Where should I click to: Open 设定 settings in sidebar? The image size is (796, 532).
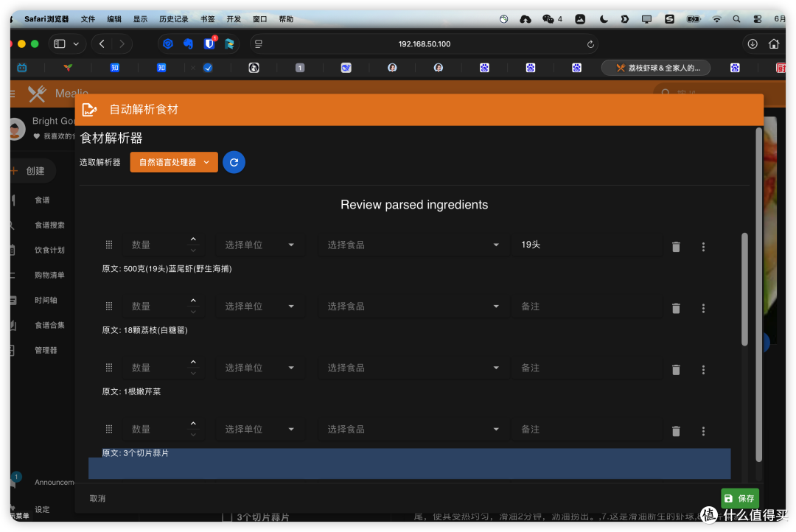(x=41, y=509)
